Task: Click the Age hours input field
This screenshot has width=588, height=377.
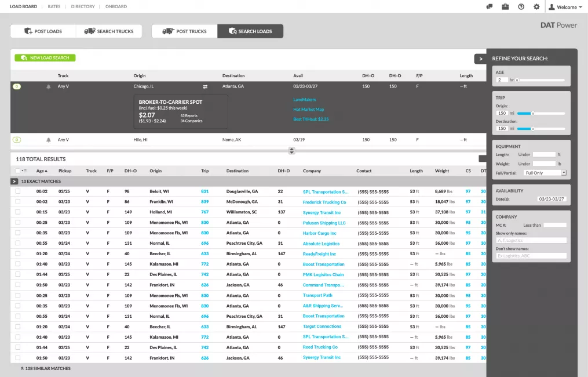Action: (502, 80)
